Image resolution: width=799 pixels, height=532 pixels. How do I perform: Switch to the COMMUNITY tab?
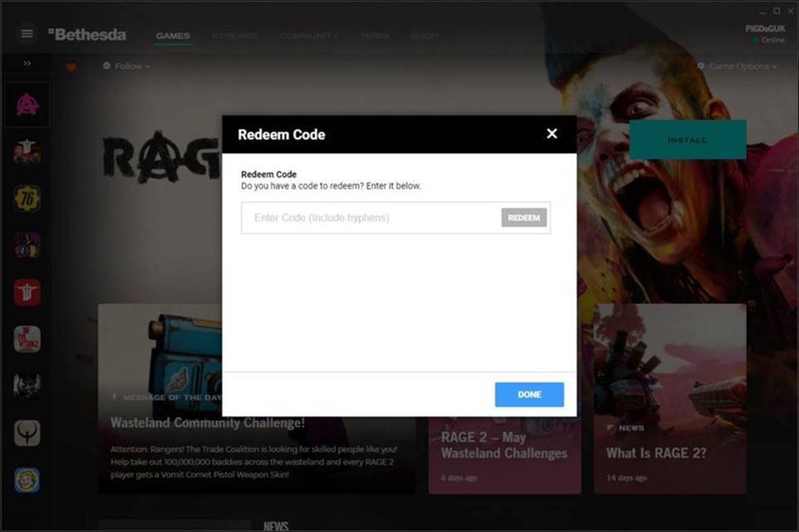(309, 36)
